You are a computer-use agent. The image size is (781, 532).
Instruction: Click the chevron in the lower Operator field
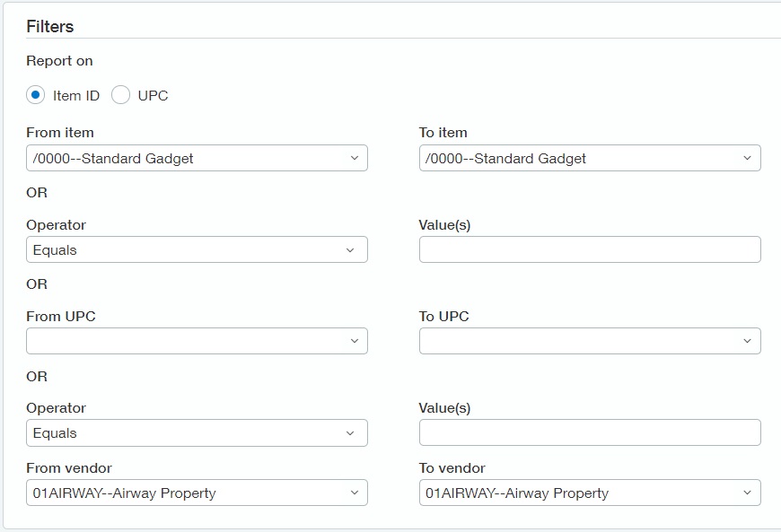pos(350,433)
